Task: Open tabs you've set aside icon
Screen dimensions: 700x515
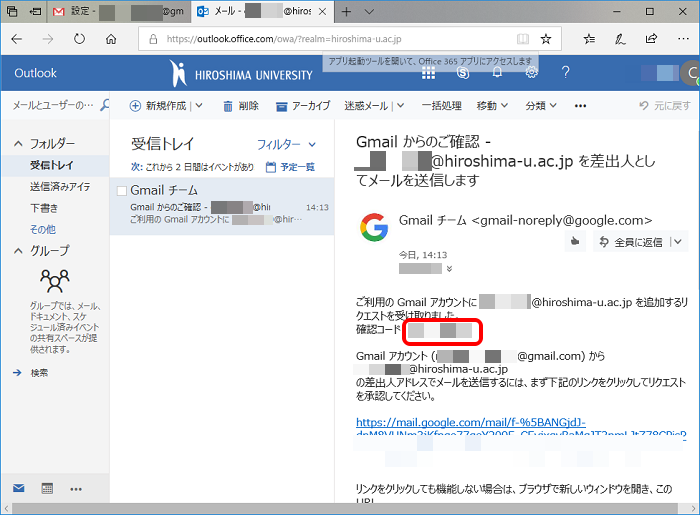Action: [12, 12]
